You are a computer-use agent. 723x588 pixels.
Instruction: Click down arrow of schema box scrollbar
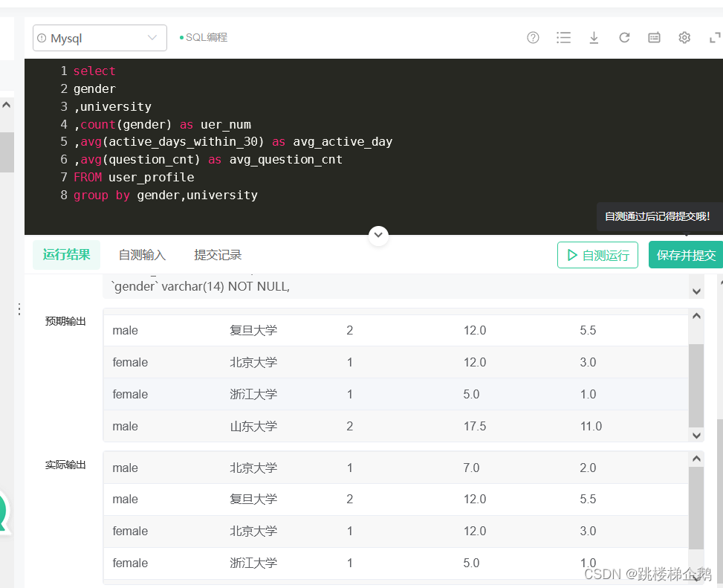click(696, 291)
